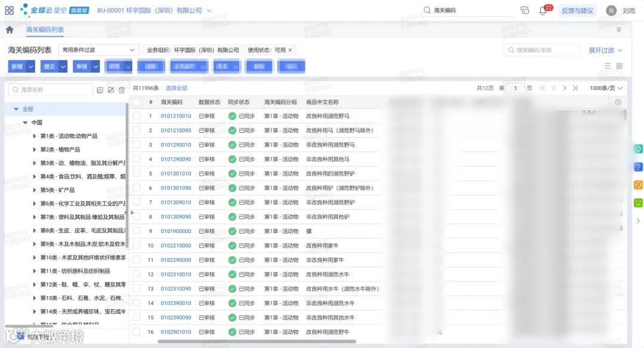
Task: Select the 海关编码列表 tab
Action: [x=45, y=30]
